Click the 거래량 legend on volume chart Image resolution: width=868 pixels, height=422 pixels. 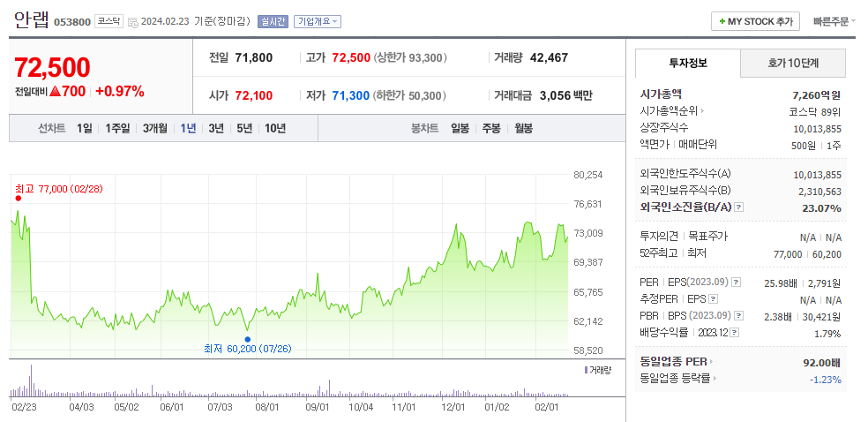[596, 370]
